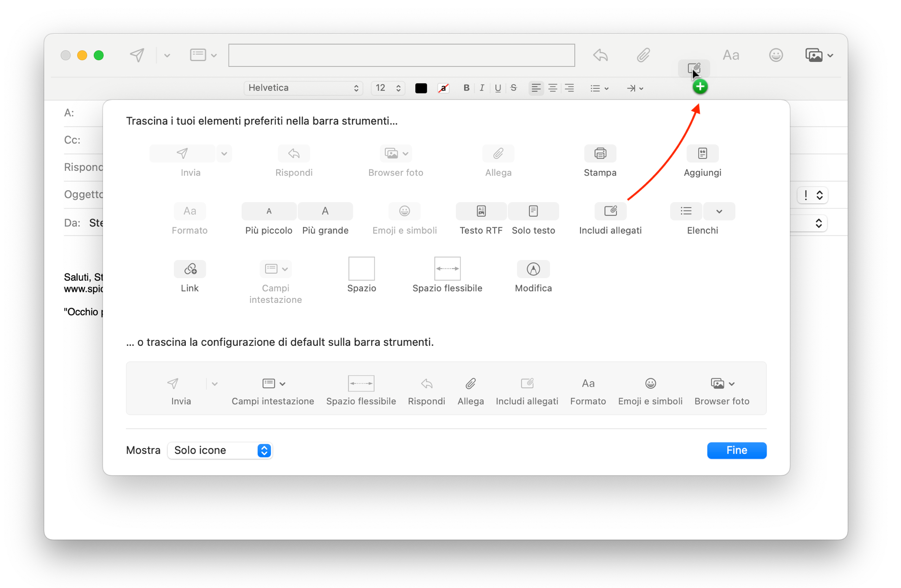The height and width of the screenshot is (588, 901).
Task: Click the Rispondi reply arrow icon
Action: point(294,153)
